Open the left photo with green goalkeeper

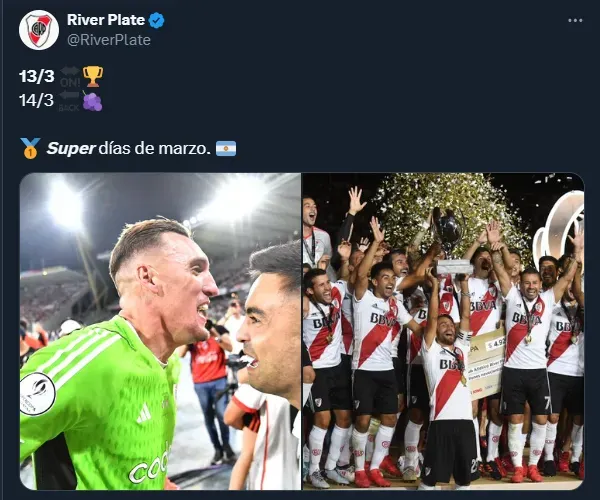160,331
